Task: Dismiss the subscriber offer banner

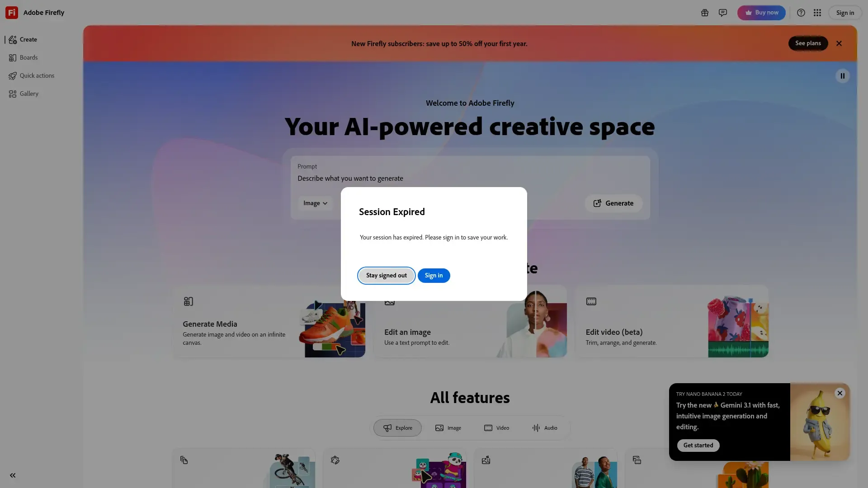Action: pyautogui.click(x=839, y=43)
